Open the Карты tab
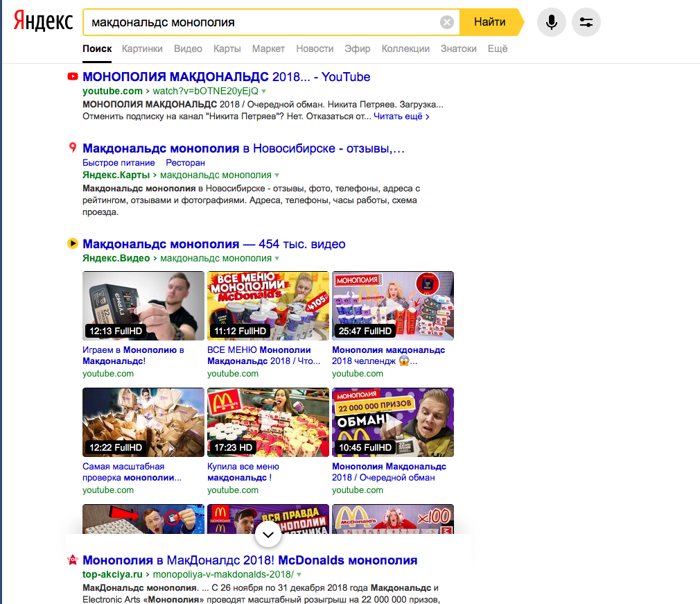The image size is (700, 604). pos(227,49)
